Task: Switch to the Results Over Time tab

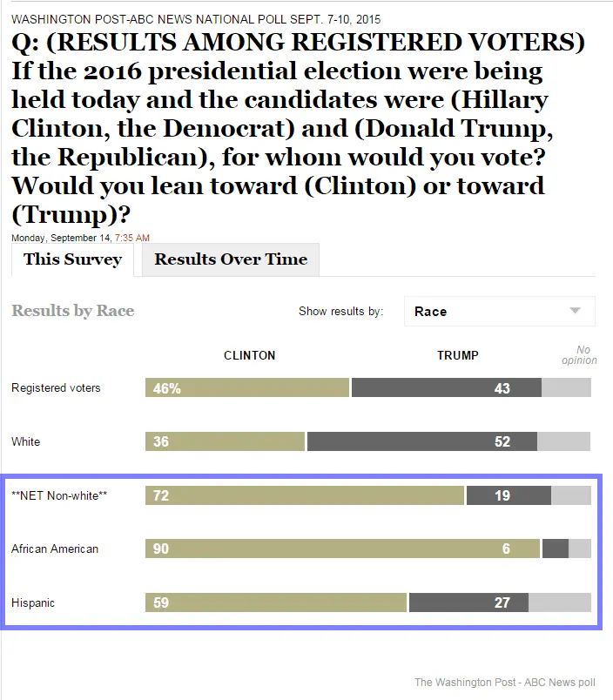Action: tap(229, 259)
